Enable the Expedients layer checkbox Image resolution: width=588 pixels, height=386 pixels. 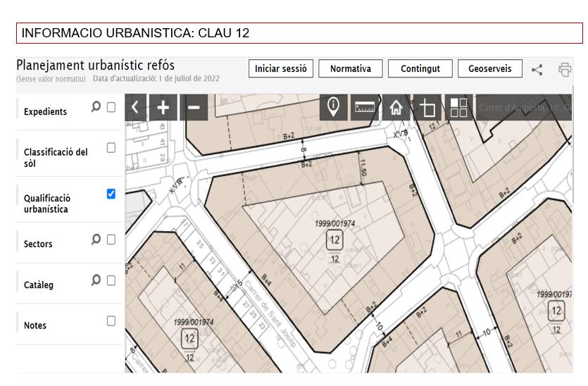pos(111,107)
